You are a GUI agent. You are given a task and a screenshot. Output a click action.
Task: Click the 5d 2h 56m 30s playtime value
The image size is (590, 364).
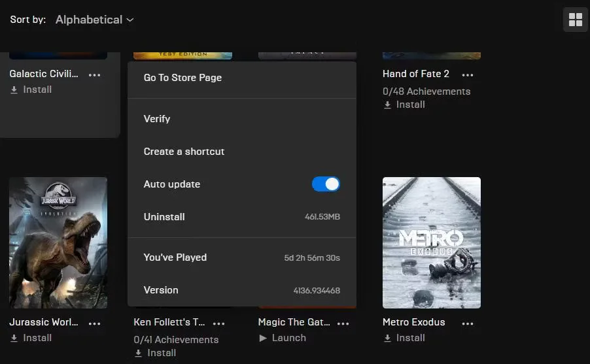(x=312, y=257)
